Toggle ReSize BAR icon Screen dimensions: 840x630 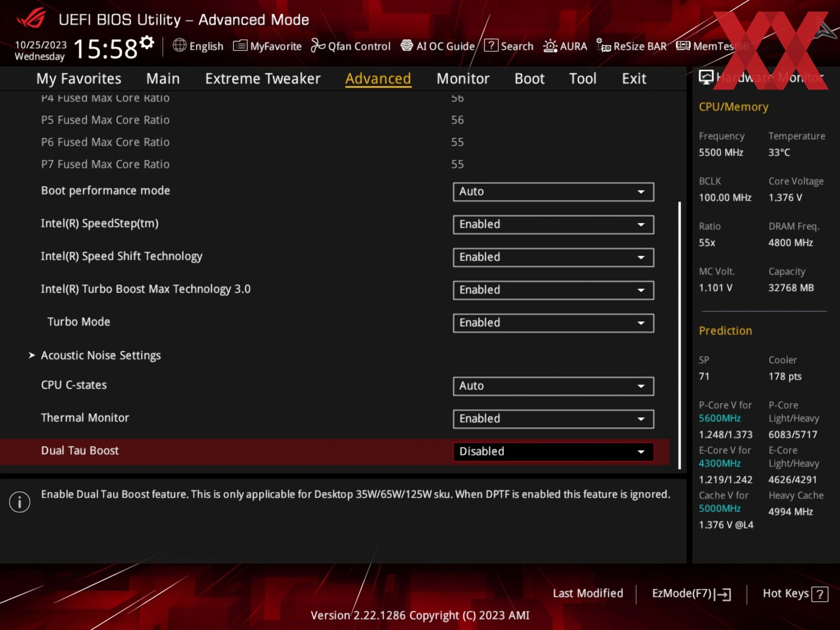point(604,45)
